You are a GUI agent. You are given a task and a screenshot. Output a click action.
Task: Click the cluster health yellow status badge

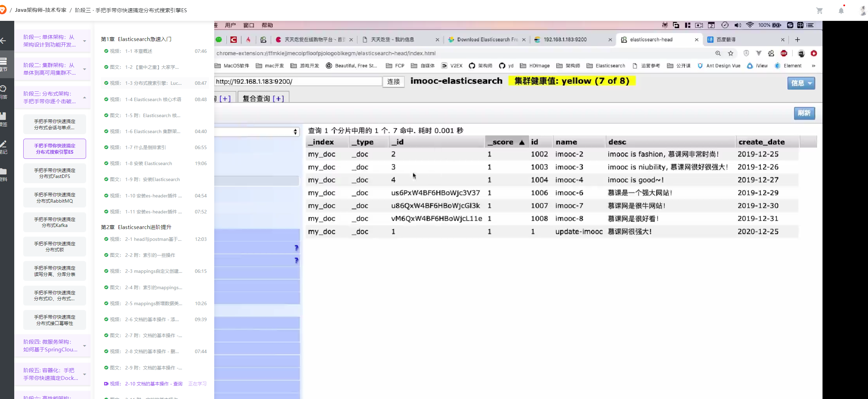(572, 81)
